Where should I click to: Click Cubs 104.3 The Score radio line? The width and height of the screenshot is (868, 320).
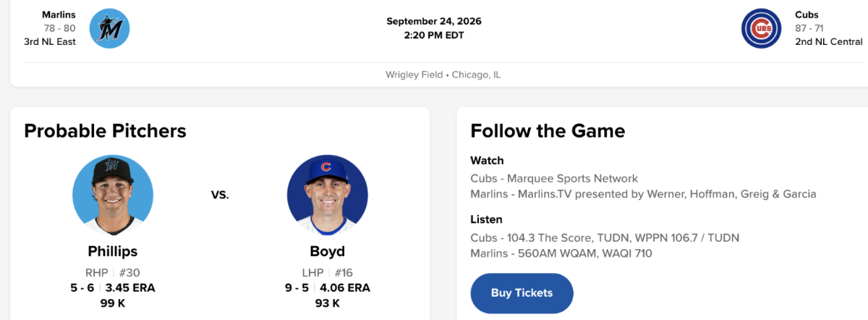605,237
